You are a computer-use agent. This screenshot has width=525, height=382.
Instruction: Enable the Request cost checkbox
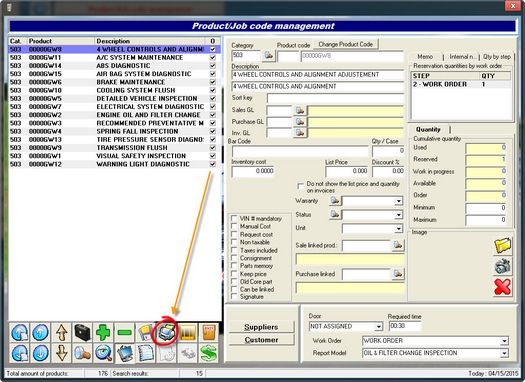pyautogui.click(x=234, y=234)
